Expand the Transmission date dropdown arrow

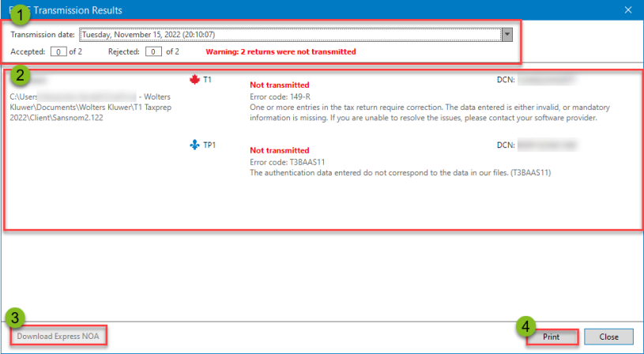507,35
